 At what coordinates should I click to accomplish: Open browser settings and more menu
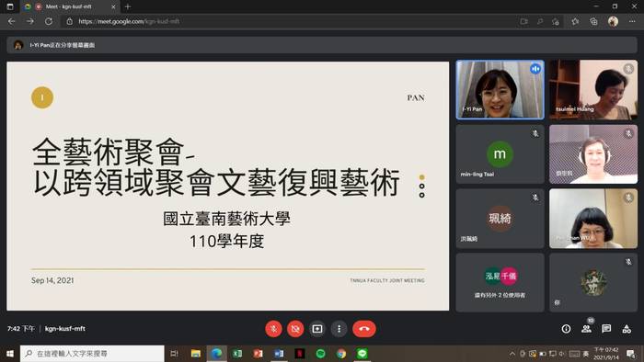coord(632,21)
